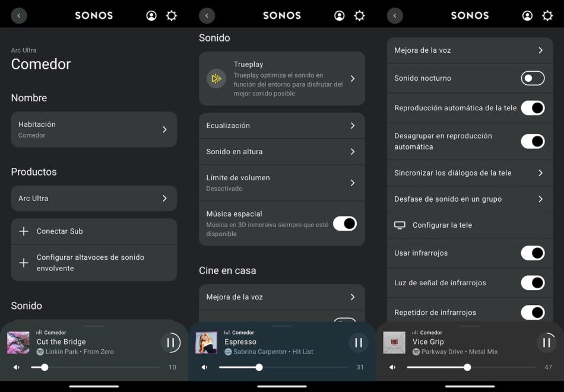This screenshot has height=392, width=564.
Task: Pause Espresso playback
Action: point(359,343)
